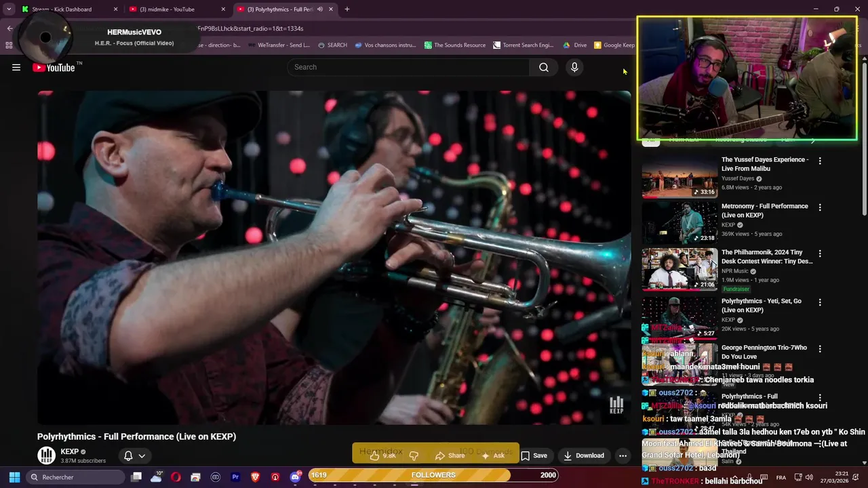Open Task View on taskbar

pos(136,477)
